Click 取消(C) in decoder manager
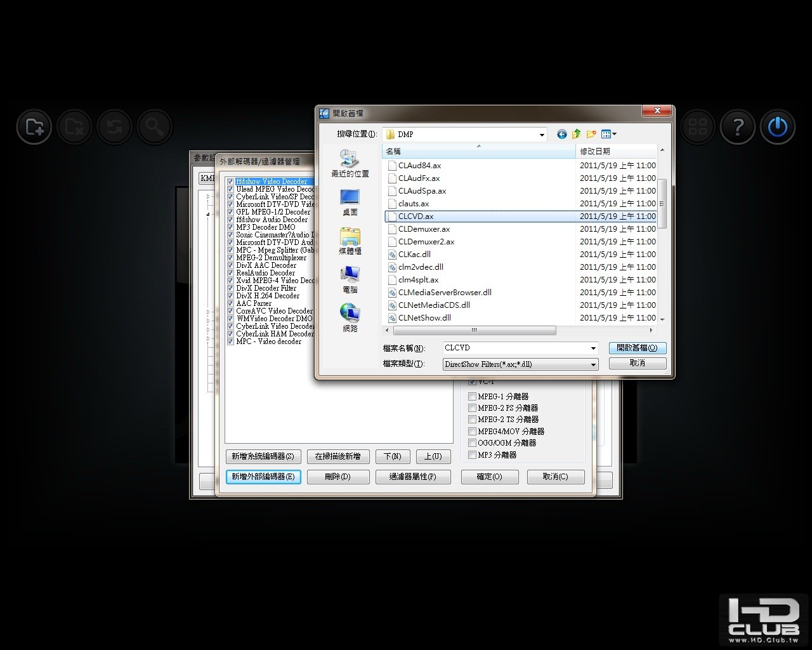812x650 pixels. coord(556,477)
